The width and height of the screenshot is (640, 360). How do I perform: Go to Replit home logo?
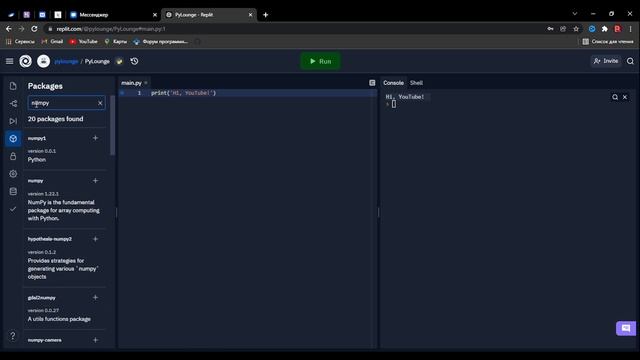25,61
